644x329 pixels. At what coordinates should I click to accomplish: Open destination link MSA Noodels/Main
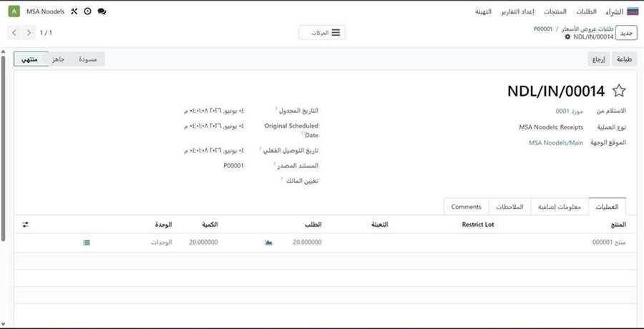pos(556,142)
